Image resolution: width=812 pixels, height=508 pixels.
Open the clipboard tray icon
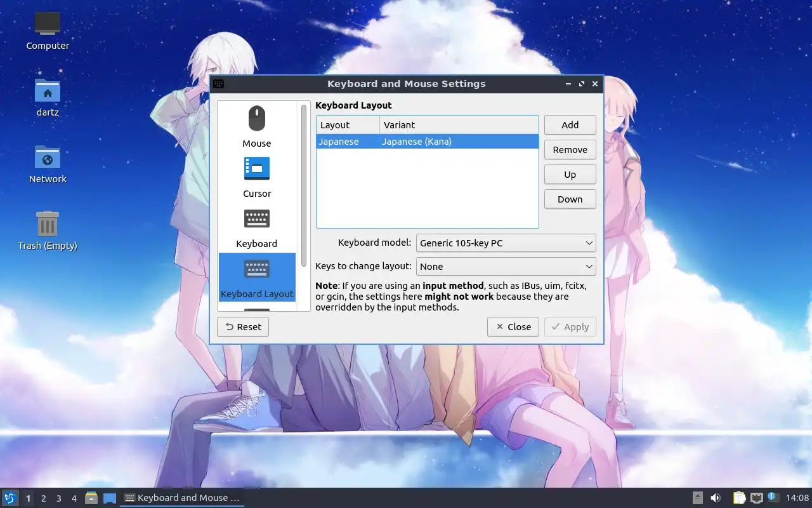(x=739, y=498)
